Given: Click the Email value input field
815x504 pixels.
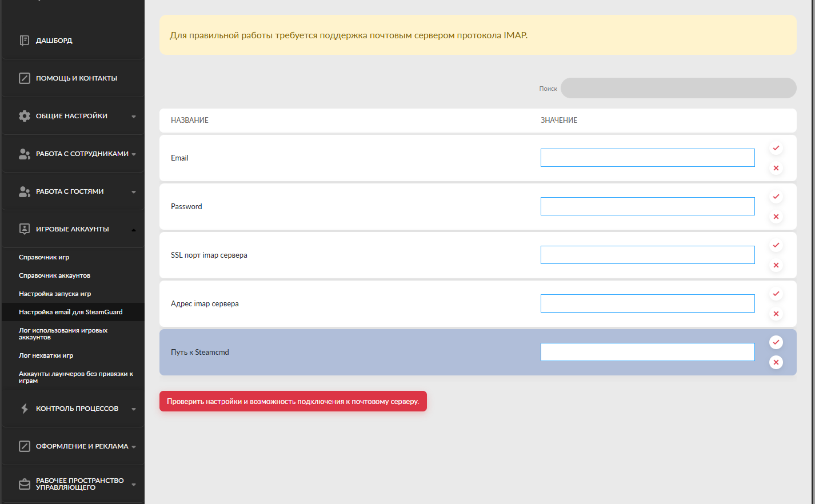Looking at the screenshot, I should click(x=648, y=158).
